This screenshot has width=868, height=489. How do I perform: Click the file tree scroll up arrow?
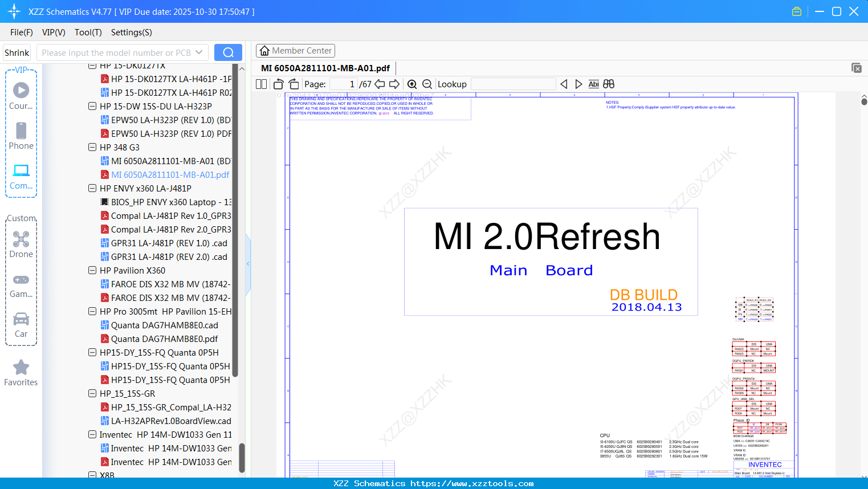tap(242, 68)
